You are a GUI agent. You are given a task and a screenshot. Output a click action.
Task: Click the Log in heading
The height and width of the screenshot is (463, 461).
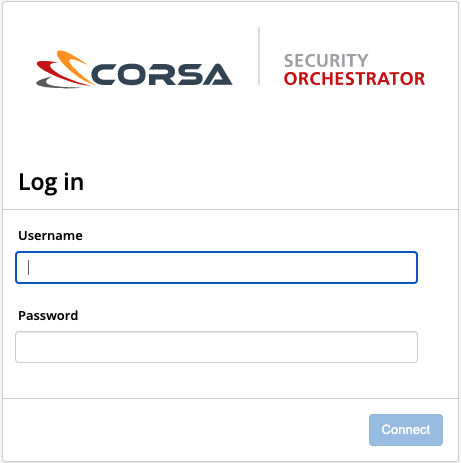coord(51,182)
